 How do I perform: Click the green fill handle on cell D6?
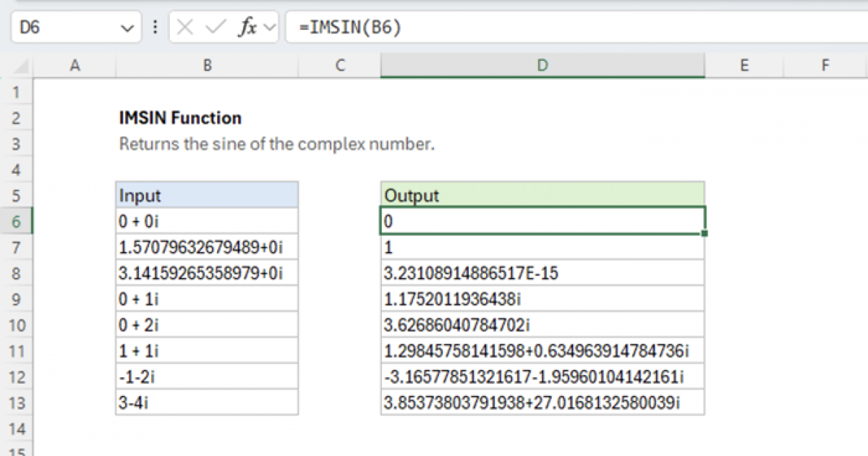tap(703, 234)
